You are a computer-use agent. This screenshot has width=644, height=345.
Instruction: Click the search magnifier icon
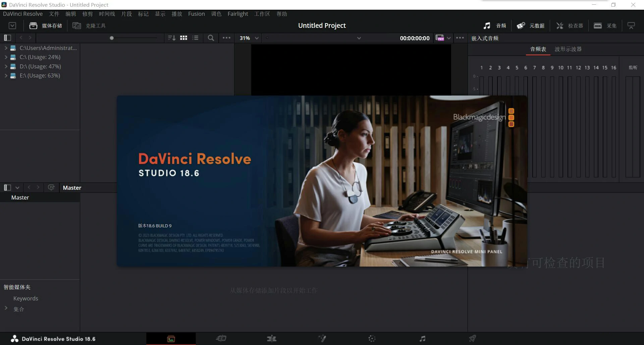pos(211,38)
